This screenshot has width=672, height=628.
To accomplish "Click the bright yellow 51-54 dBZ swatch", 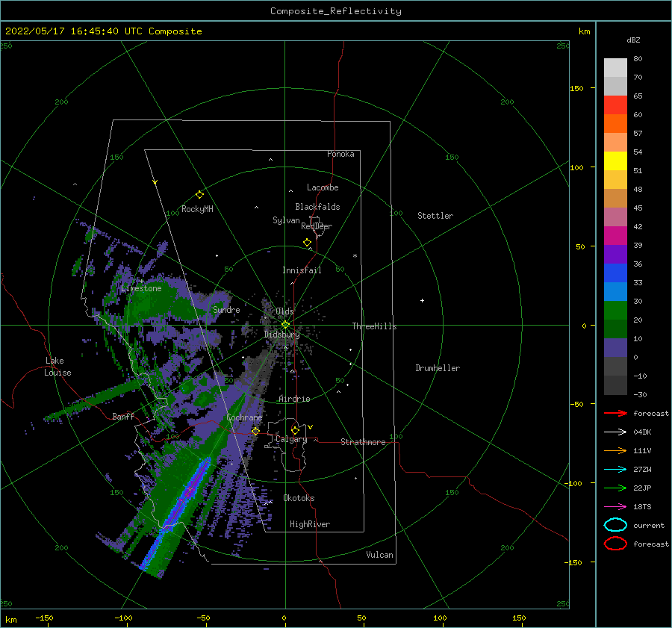I will [615, 161].
